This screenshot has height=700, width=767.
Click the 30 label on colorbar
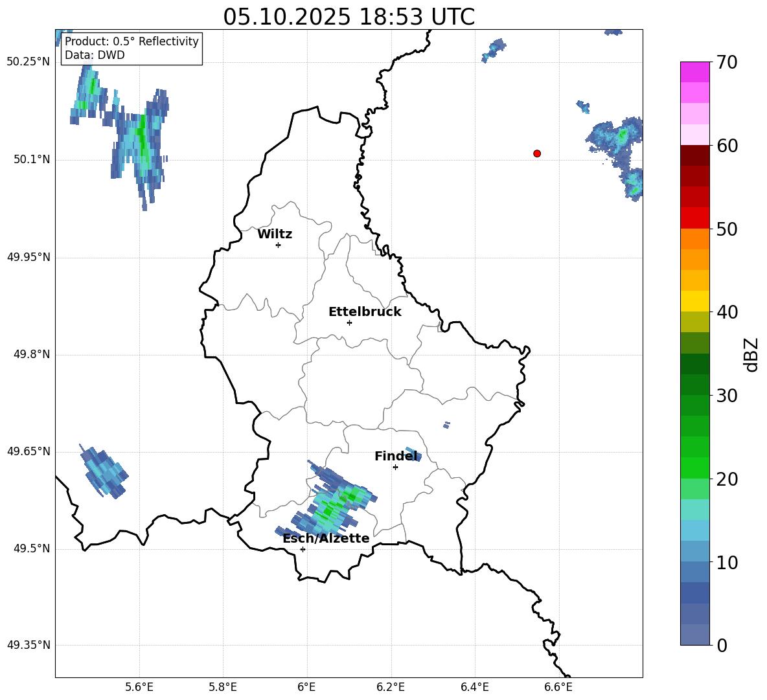[x=727, y=396]
